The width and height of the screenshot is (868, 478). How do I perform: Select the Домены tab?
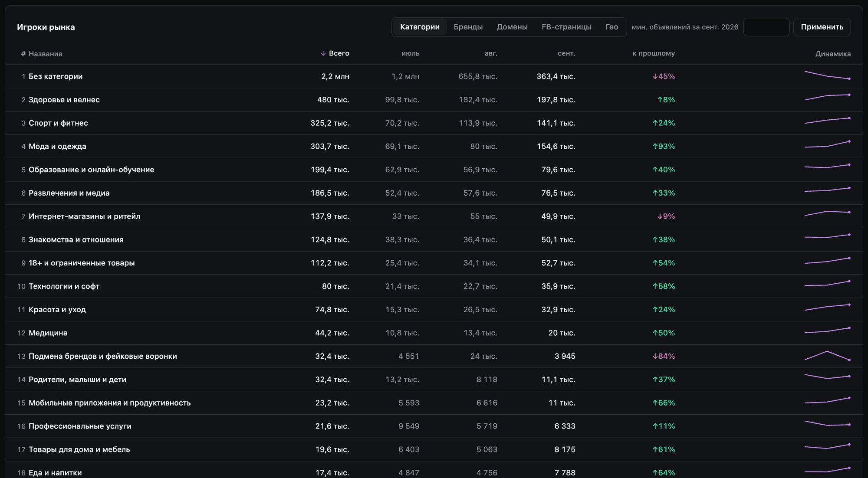tap(512, 27)
